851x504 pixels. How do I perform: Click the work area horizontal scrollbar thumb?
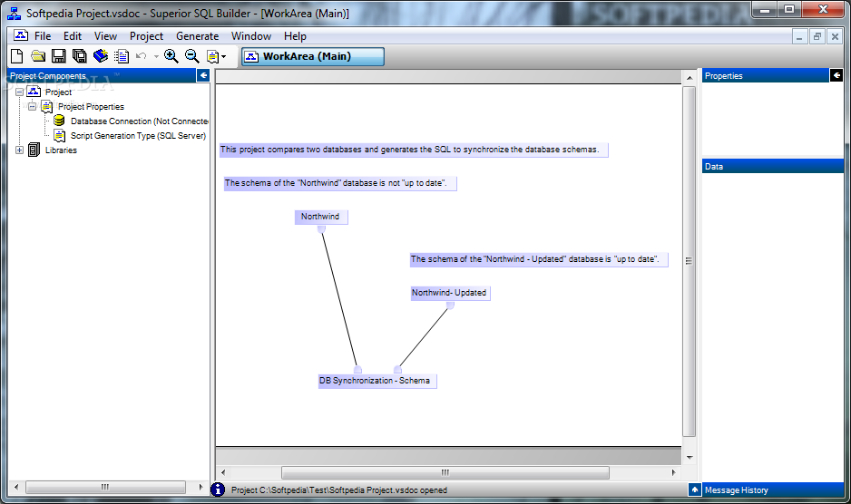coord(445,472)
